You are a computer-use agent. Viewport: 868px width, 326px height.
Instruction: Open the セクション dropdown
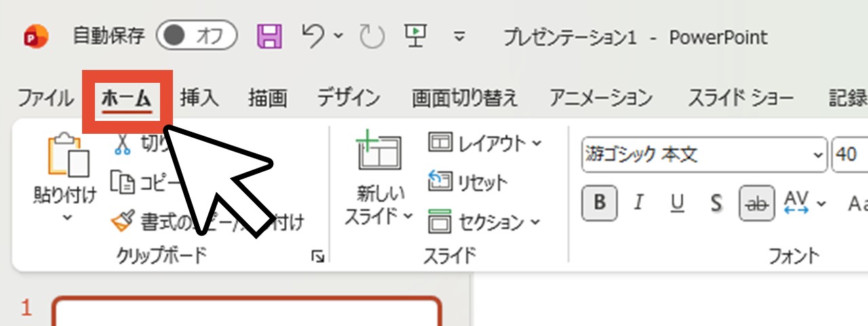485,221
